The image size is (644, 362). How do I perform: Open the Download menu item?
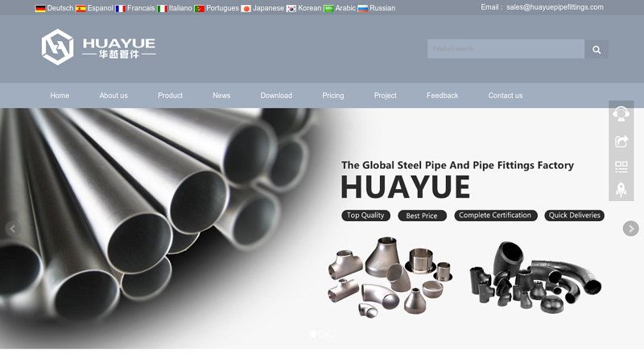pos(276,96)
